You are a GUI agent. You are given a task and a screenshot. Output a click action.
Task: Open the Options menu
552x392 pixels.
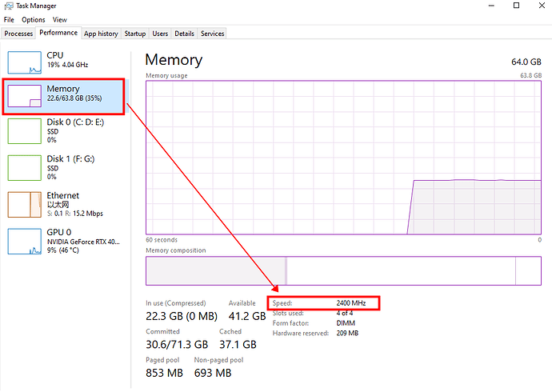point(34,19)
